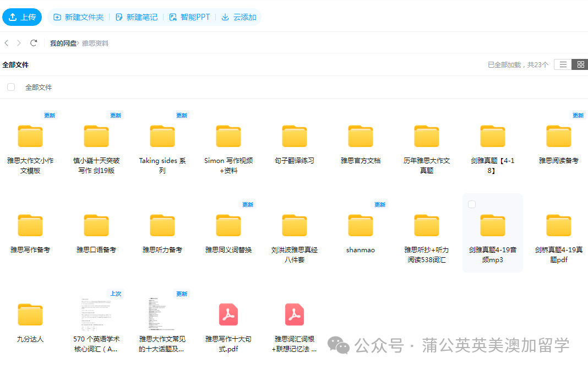This screenshot has width=588, height=369.
Task: Switch to list view
Action: click(x=563, y=64)
